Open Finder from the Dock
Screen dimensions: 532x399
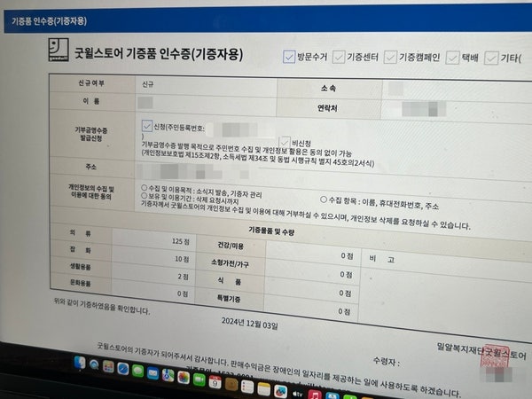point(80,363)
